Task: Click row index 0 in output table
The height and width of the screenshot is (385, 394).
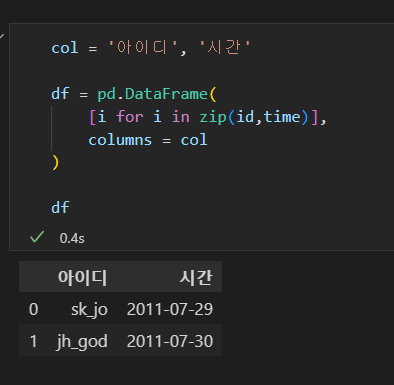Action: (x=33, y=309)
